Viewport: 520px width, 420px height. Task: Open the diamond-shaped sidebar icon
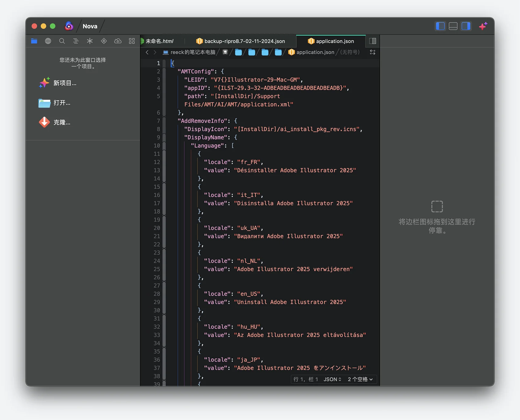coord(104,41)
